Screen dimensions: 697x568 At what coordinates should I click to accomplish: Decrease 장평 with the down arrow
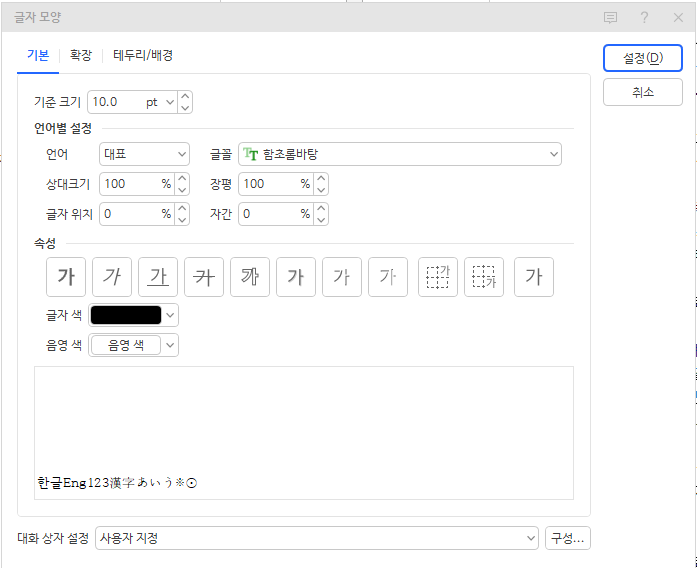click(321, 190)
